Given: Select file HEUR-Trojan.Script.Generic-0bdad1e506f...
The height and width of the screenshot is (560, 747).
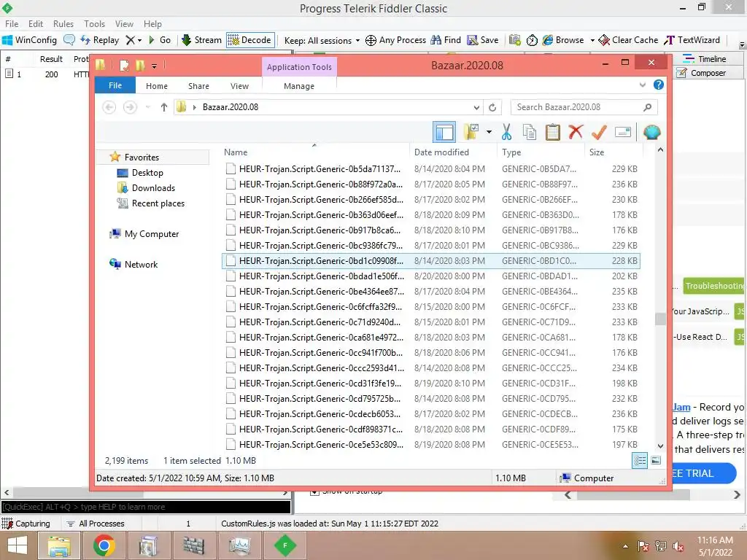Looking at the screenshot, I should (x=430, y=276).
